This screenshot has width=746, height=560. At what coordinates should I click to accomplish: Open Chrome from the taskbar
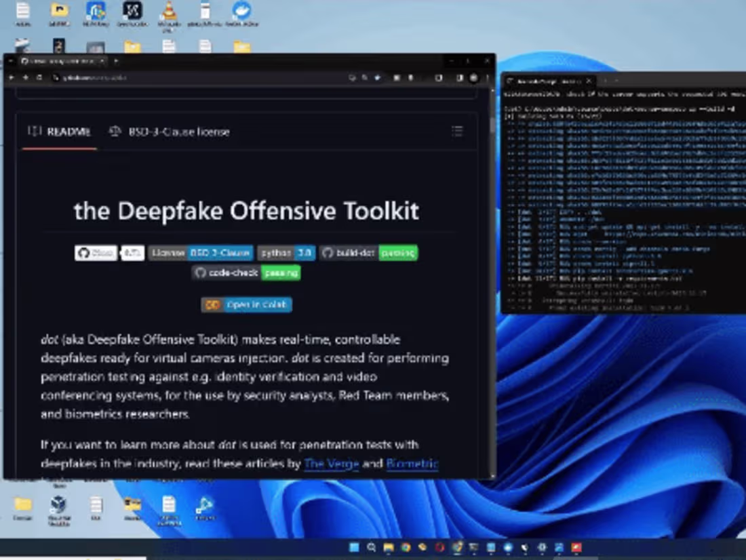coord(405,547)
